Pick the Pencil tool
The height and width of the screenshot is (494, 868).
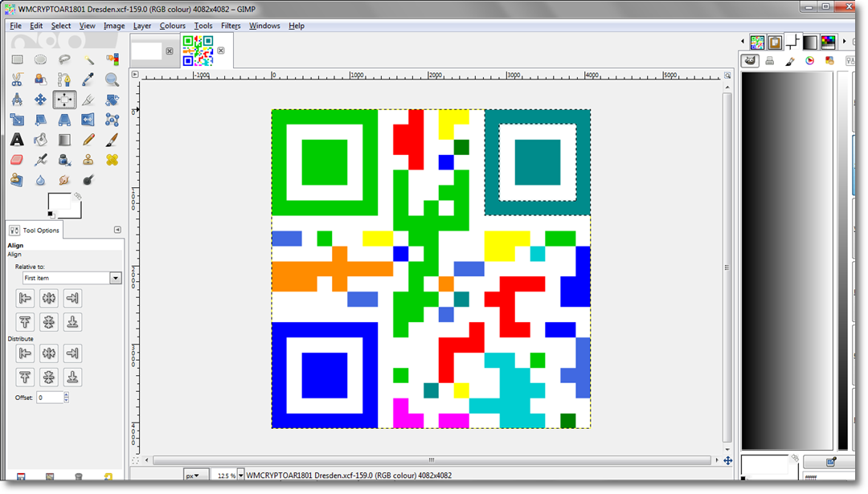click(x=88, y=140)
